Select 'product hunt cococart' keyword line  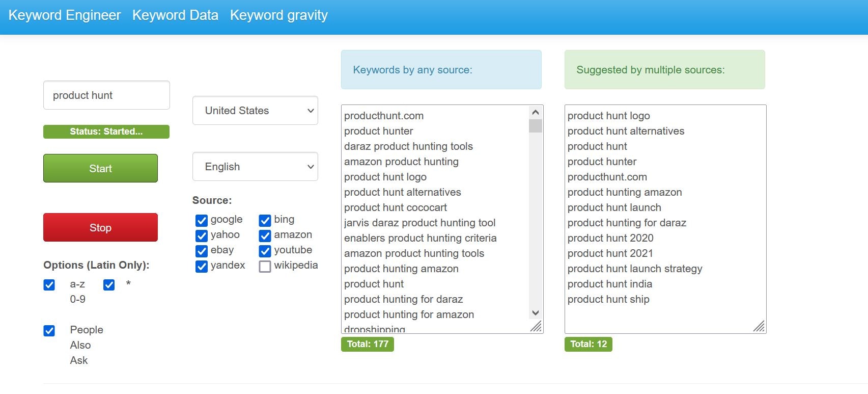[396, 207]
